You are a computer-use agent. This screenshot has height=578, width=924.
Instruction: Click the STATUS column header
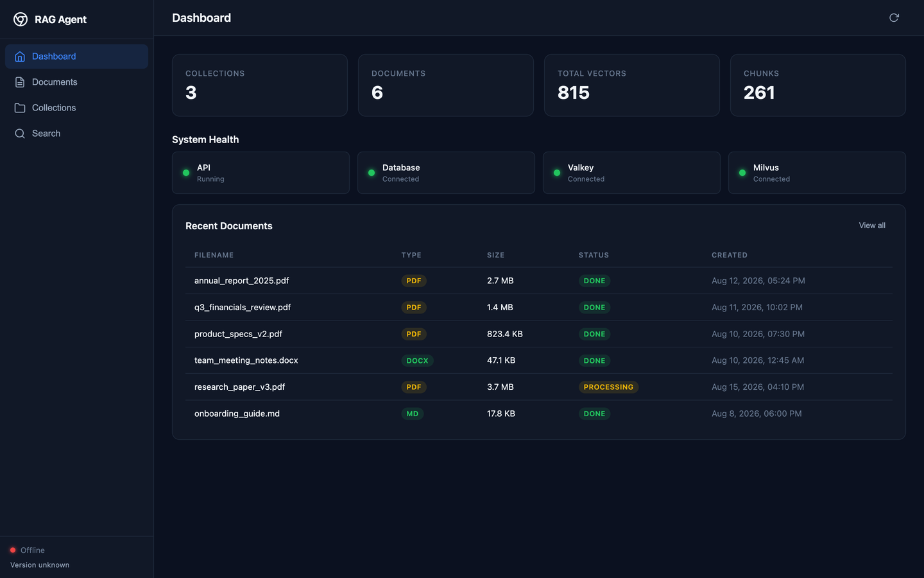[594, 255]
